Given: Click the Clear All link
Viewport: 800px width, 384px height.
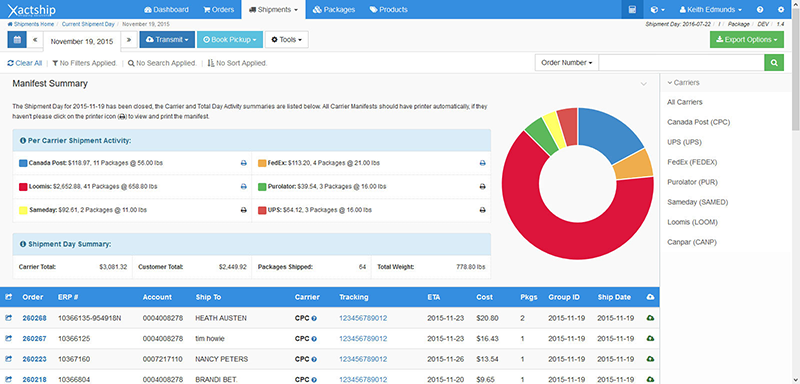Looking at the screenshot, I should pyautogui.click(x=24, y=63).
